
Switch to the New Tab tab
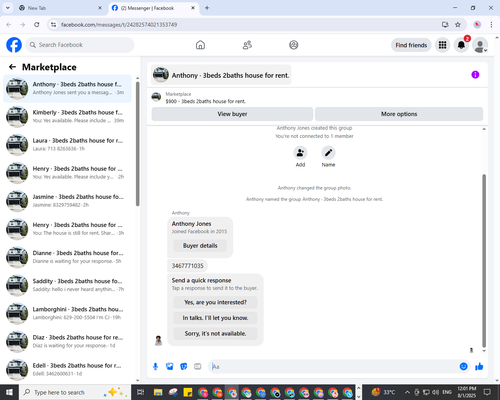pos(61,8)
